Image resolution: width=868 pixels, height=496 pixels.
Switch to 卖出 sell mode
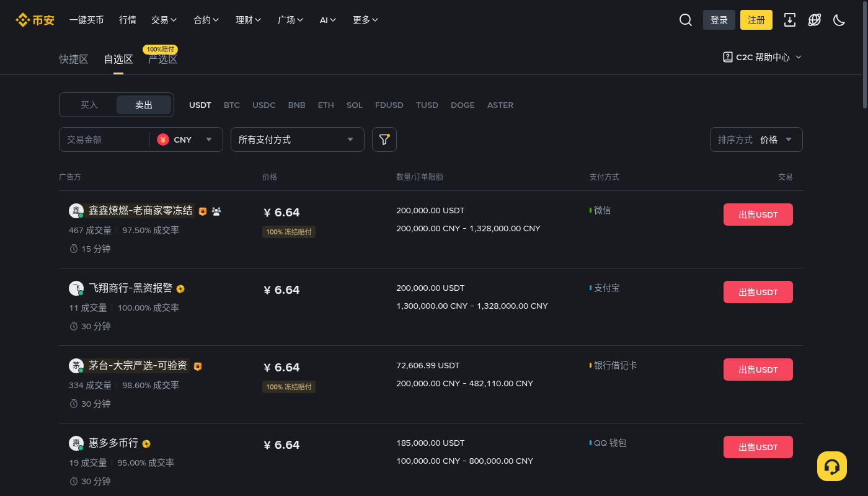click(144, 105)
